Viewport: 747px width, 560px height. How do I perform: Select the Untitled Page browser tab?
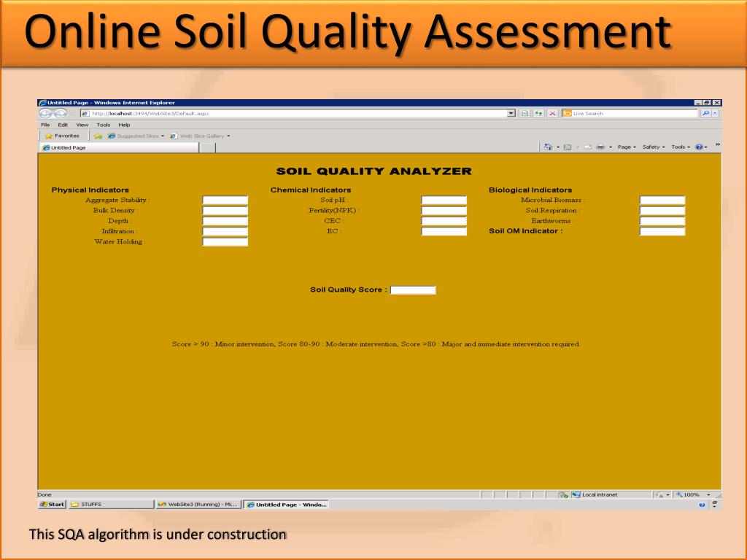tap(118, 147)
